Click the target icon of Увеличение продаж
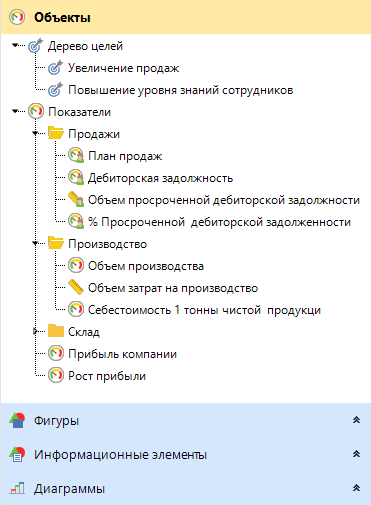Viewport: 371px width, 505px height. click(55, 68)
